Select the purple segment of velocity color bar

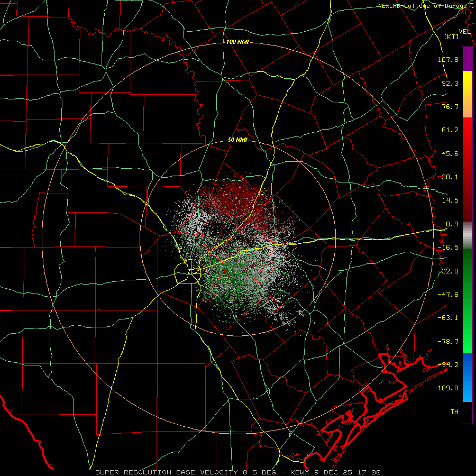coord(467,59)
